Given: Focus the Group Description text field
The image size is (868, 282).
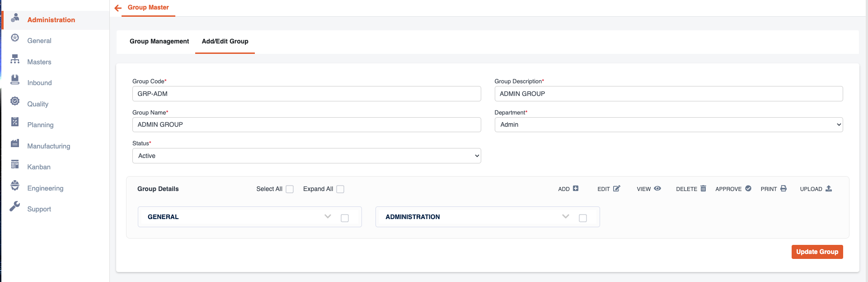Looking at the screenshot, I should point(668,94).
